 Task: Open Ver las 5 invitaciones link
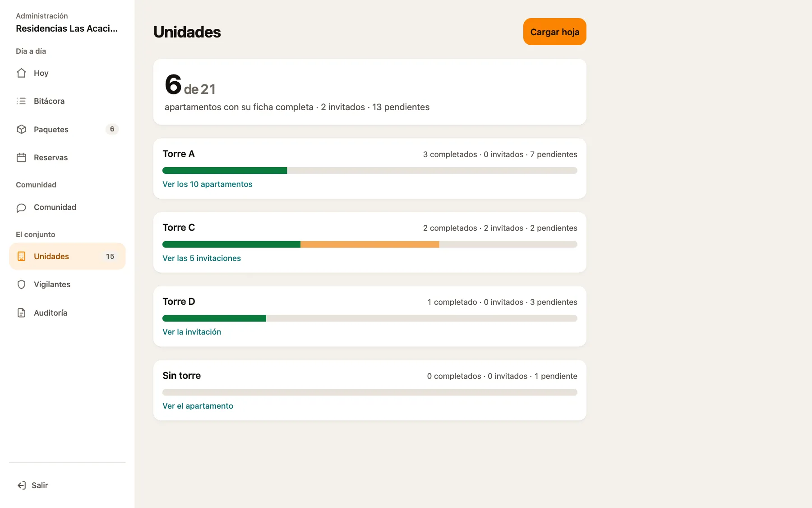pyautogui.click(x=202, y=258)
